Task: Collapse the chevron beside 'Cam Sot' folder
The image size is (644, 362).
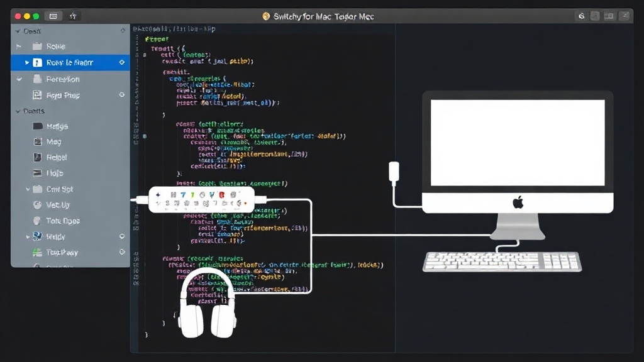Action: pos(28,189)
